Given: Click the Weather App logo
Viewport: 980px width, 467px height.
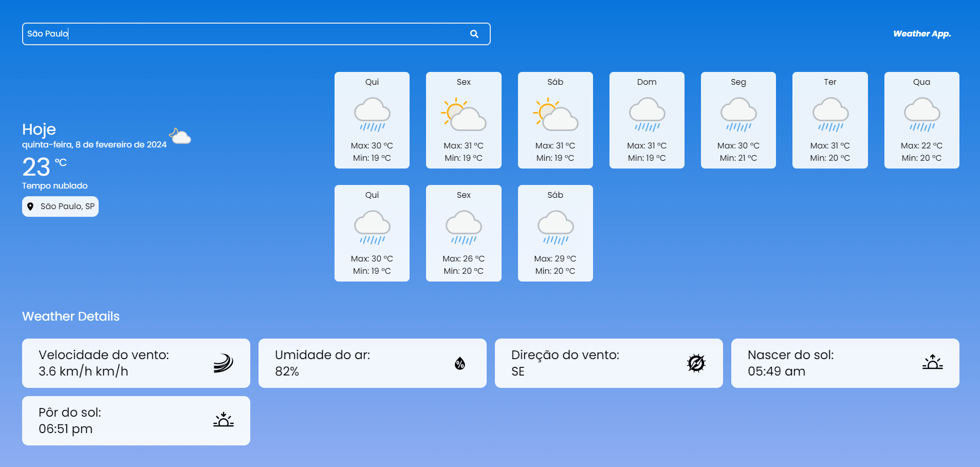Looking at the screenshot, I should tap(921, 33).
